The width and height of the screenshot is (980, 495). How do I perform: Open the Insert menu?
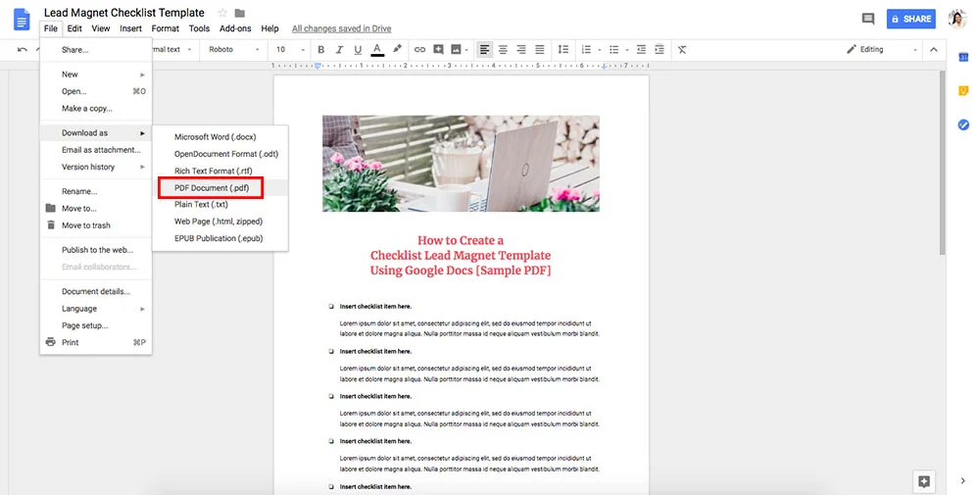[130, 28]
